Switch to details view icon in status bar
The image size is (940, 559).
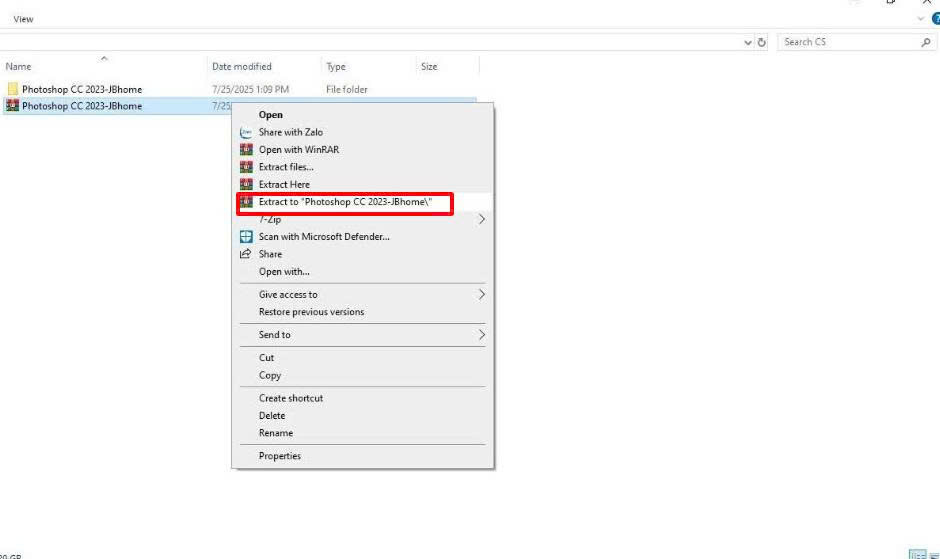(x=917, y=555)
